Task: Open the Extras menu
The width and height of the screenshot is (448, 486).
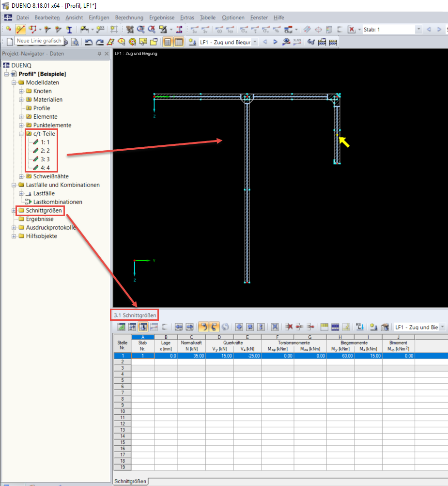Action: [187, 17]
